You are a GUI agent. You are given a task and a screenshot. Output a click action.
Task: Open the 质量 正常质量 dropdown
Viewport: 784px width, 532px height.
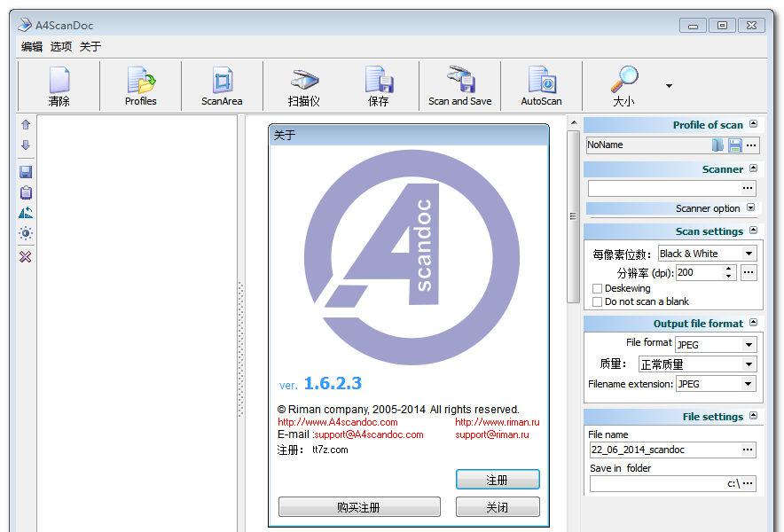click(x=697, y=364)
